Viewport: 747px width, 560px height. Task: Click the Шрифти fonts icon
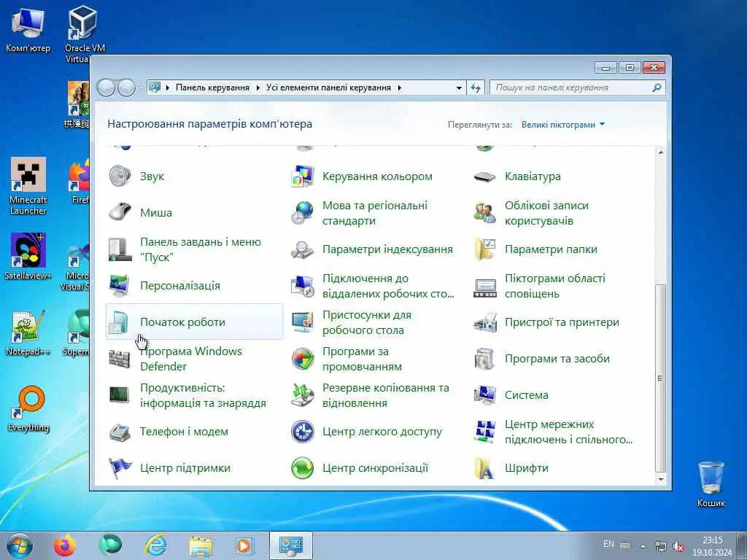(x=485, y=468)
